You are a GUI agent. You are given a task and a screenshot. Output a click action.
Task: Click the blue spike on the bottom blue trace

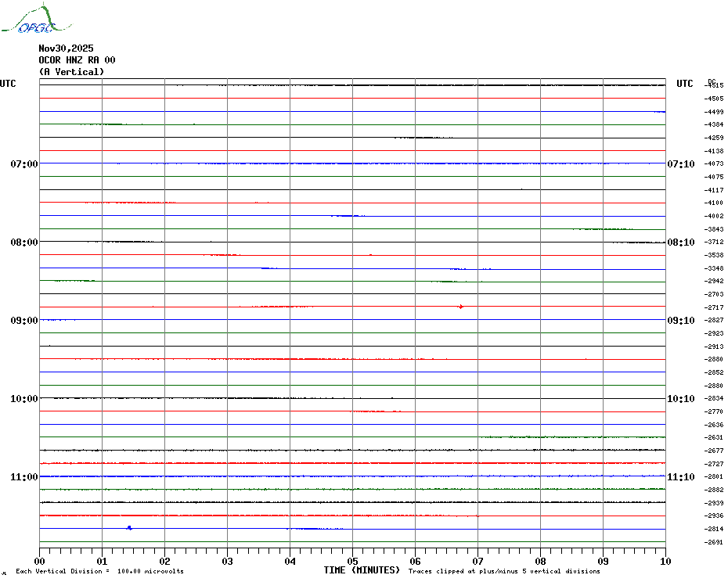point(129,528)
